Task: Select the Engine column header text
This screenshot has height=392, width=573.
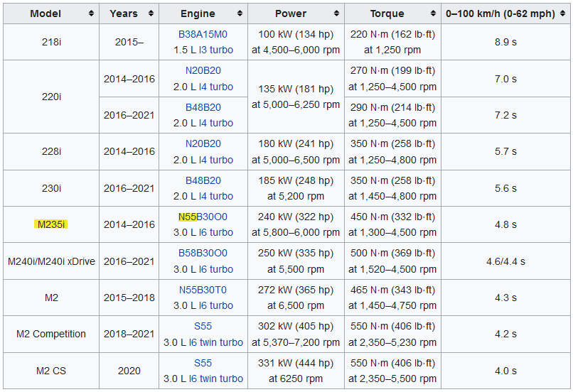Action: pyautogui.click(x=198, y=13)
